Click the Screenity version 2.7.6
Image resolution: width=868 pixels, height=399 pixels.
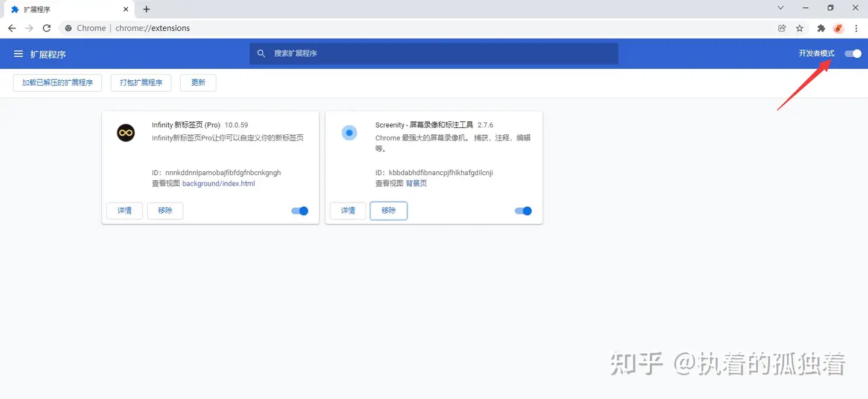(485, 125)
